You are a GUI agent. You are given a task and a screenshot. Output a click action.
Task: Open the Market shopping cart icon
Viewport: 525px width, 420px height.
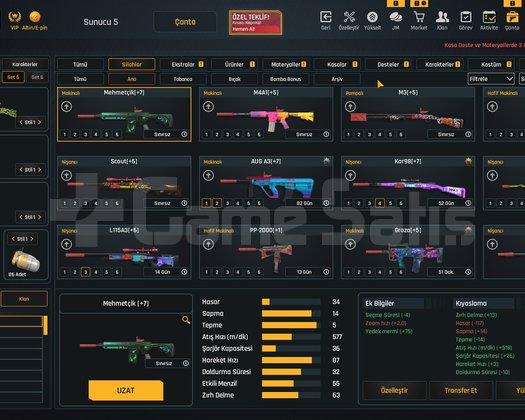(419, 17)
